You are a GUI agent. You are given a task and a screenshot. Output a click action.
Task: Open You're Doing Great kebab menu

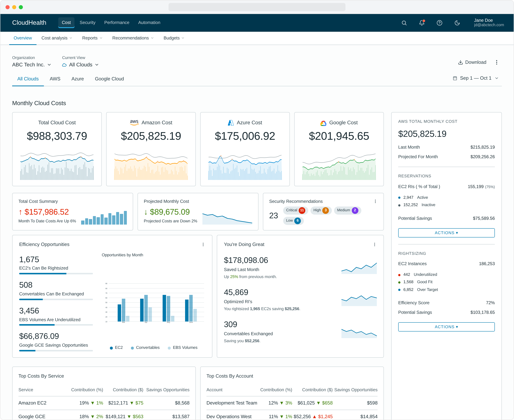click(374, 244)
